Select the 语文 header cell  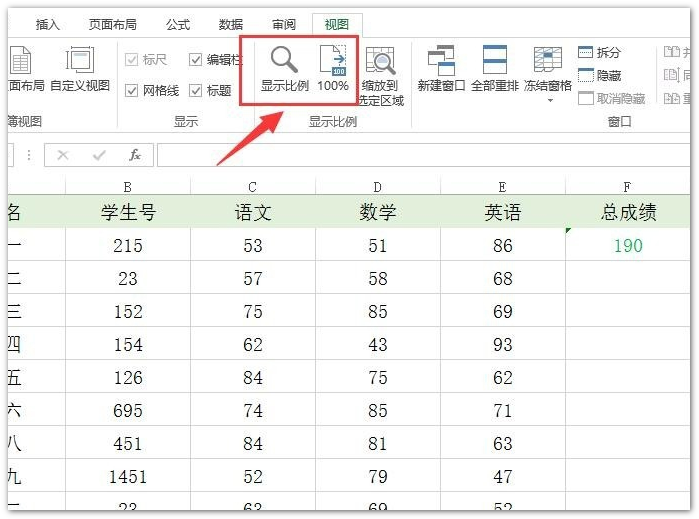253,212
